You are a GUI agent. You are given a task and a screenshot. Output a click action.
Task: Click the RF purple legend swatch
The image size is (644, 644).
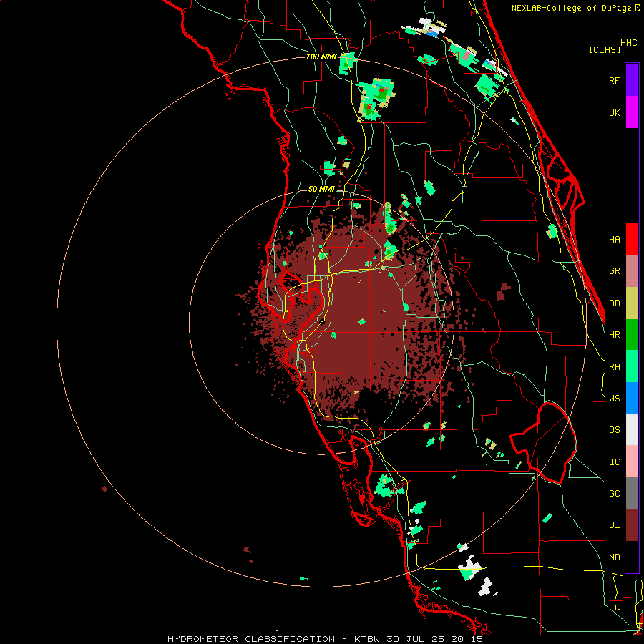click(x=632, y=79)
